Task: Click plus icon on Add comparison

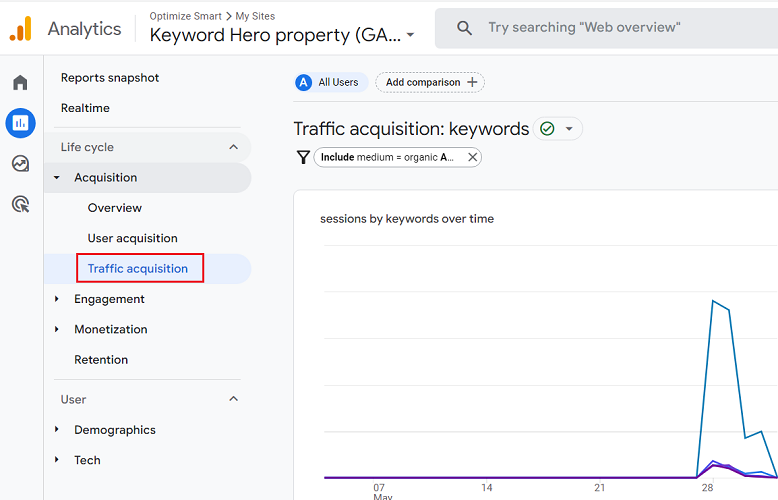Action: pyautogui.click(x=472, y=82)
